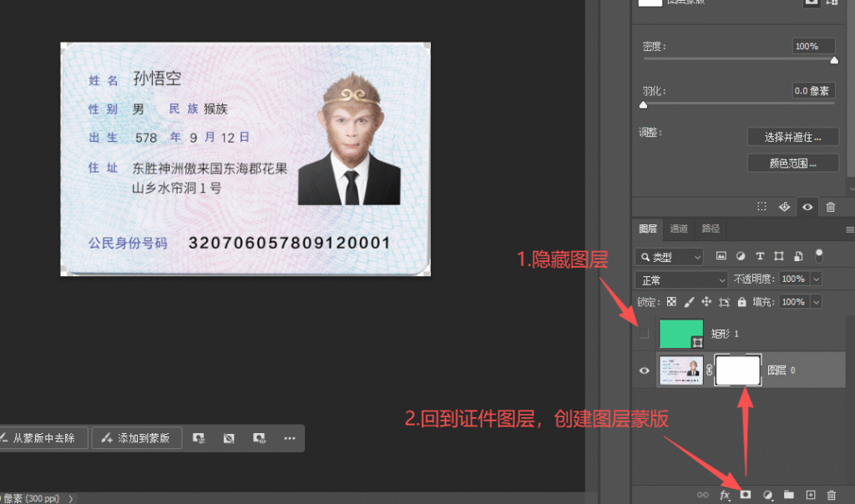Select the white layer mask thumbnail

pos(738,370)
